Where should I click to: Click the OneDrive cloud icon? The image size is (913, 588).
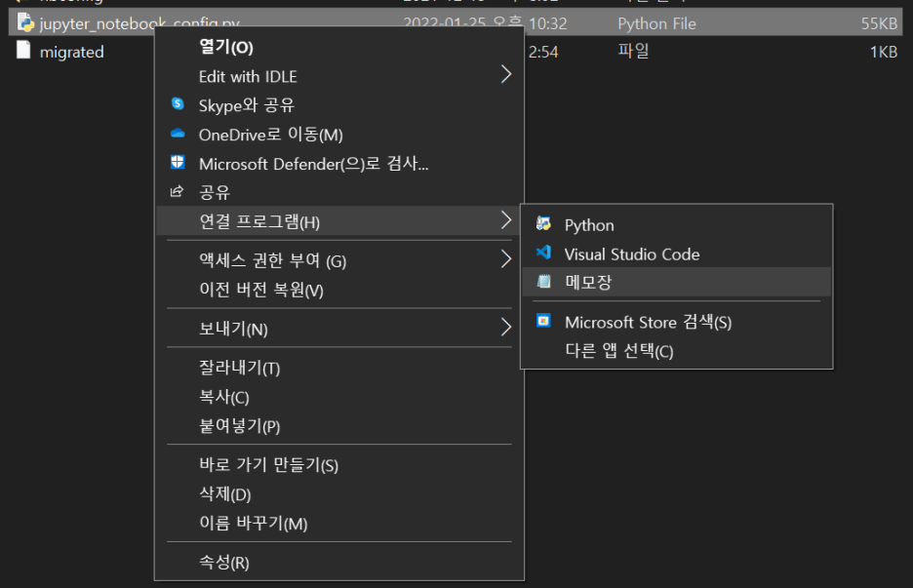178,134
